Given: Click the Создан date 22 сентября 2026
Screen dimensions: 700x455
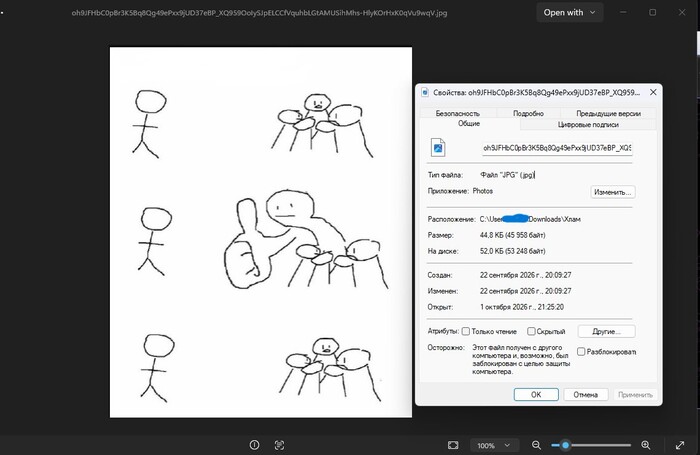Looking at the screenshot, I should (x=525, y=275).
